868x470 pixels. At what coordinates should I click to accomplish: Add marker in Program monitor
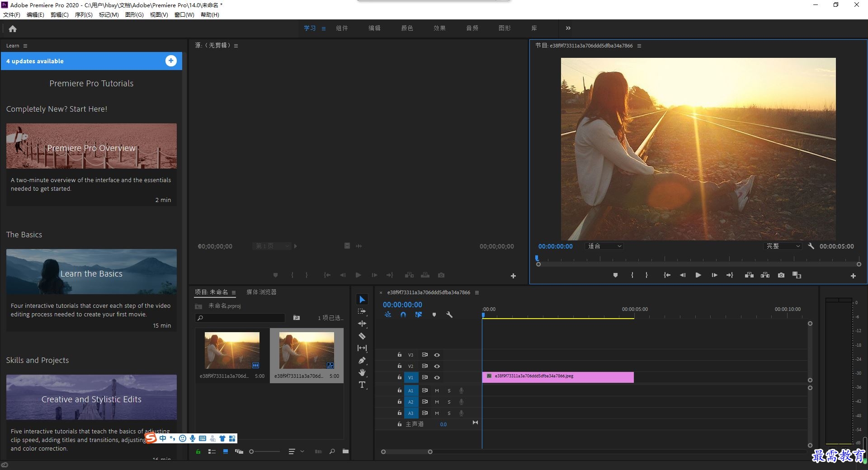click(615, 275)
